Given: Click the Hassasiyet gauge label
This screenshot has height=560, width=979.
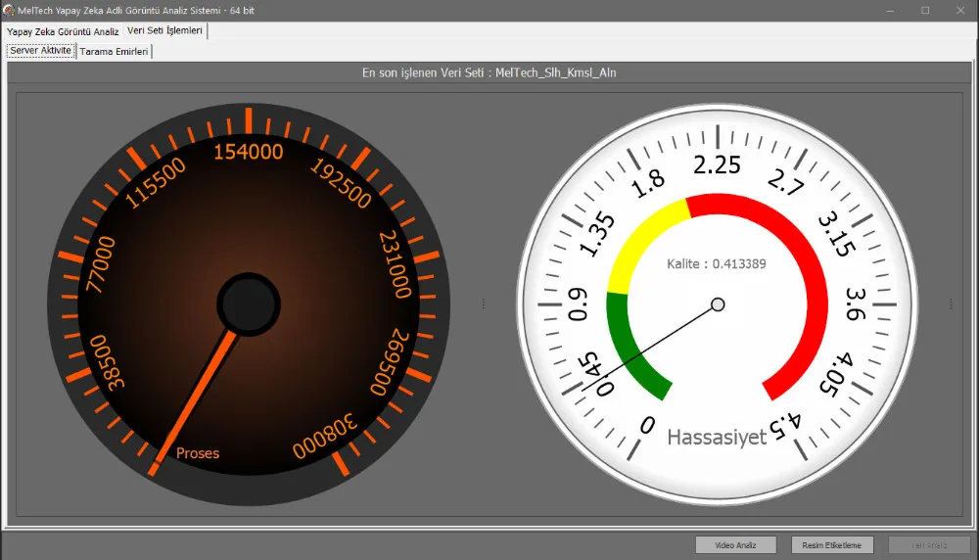Looking at the screenshot, I should point(717,438).
